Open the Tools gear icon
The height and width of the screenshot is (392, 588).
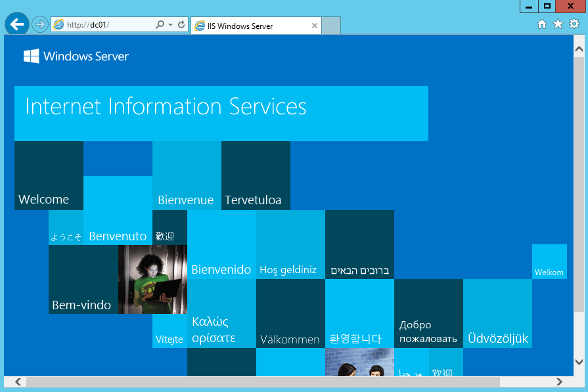click(x=574, y=24)
